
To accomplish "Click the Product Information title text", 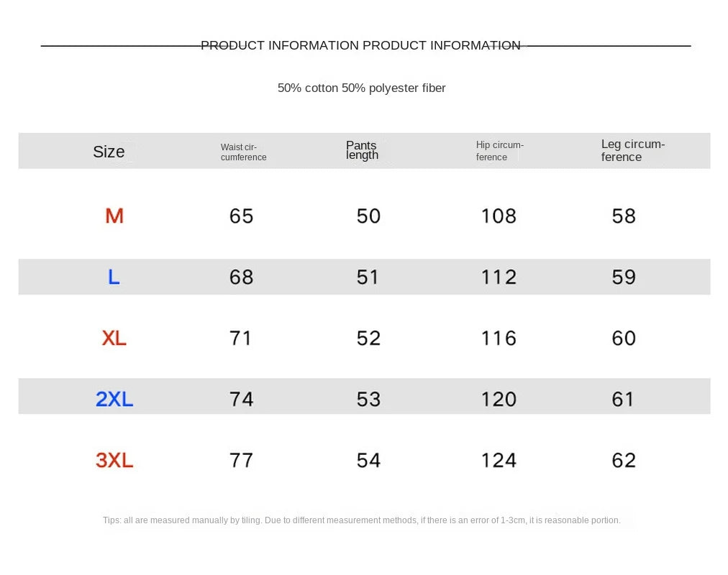I will (x=360, y=45).
